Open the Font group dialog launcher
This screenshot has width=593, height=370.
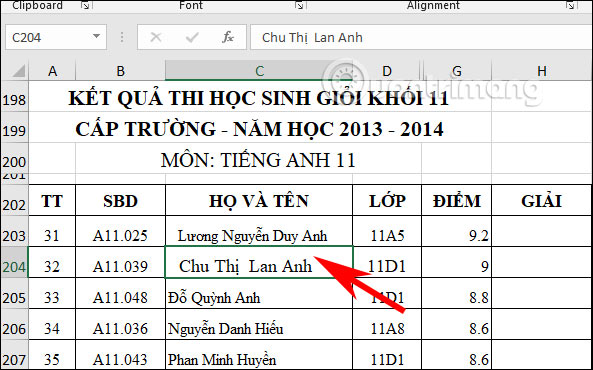coord(299,5)
